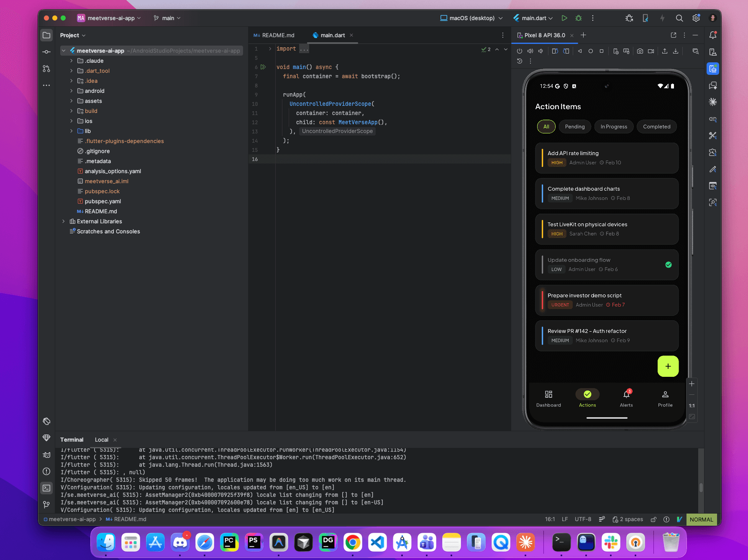Run the app with the green play icon
The height and width of the screenshot is (560, 748).
[x=564, y=18]
